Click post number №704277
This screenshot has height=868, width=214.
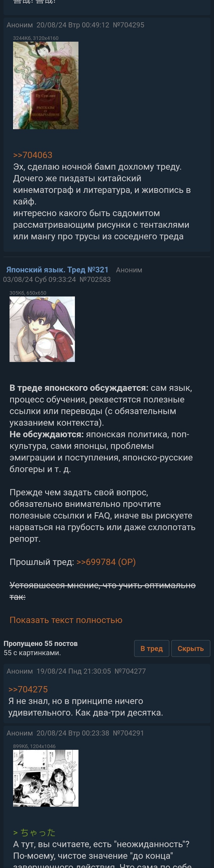coord(130,671)
